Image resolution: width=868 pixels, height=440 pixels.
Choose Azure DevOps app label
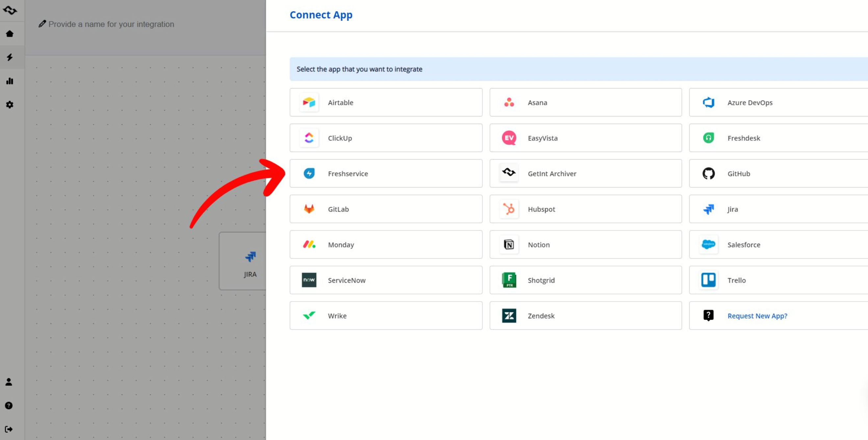[750, 102]
